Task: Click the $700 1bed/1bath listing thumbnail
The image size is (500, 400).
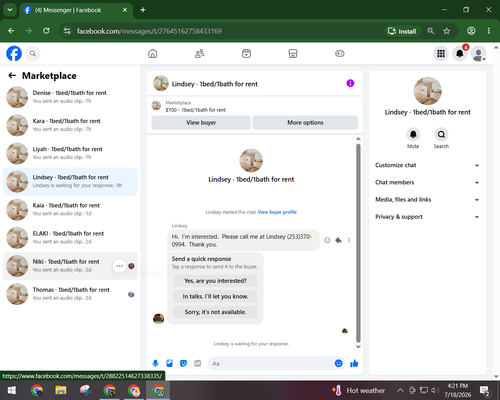Action: (156, 106)
